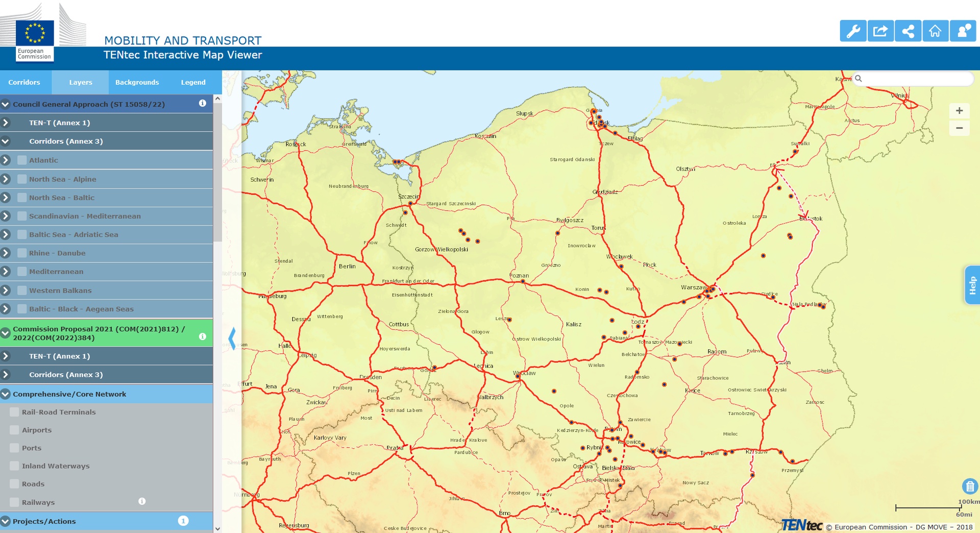Image resolution: width=980 pixels, height=533 pixels.
Task: Check the Western Balkans corridor box
Action: click(x=22, y=290)
